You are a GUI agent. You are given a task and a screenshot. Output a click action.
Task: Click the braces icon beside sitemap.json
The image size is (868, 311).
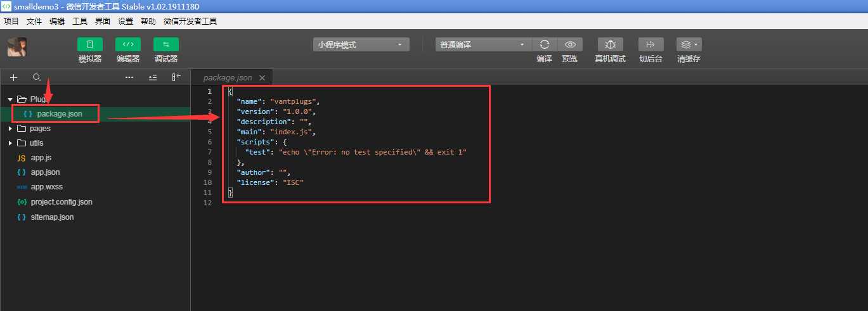pos(21,217)
